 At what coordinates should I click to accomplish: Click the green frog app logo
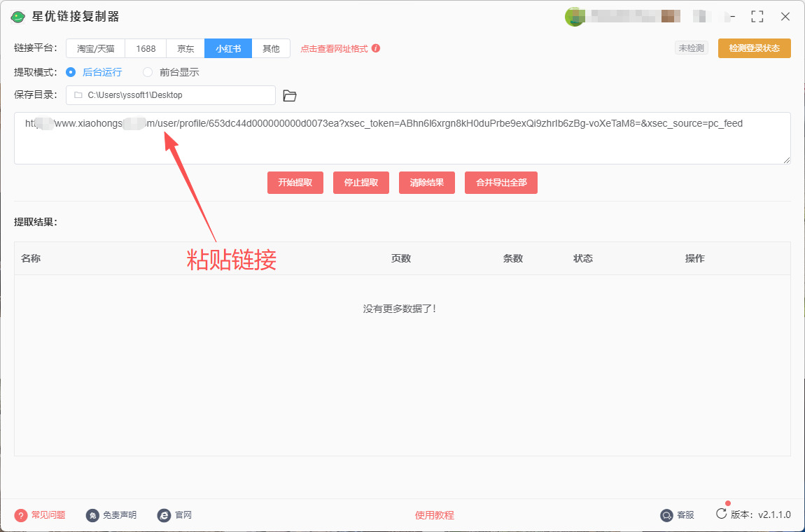(18, 17)
